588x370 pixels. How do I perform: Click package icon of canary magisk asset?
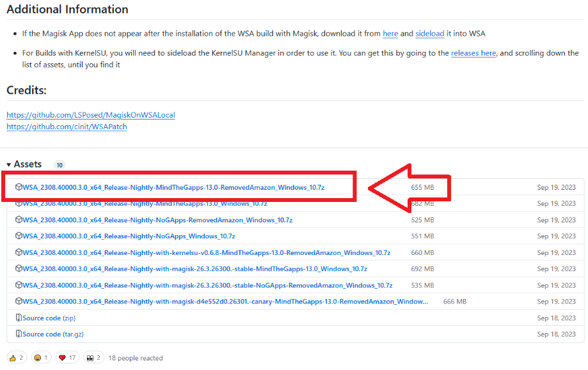(x=19, y=301)
